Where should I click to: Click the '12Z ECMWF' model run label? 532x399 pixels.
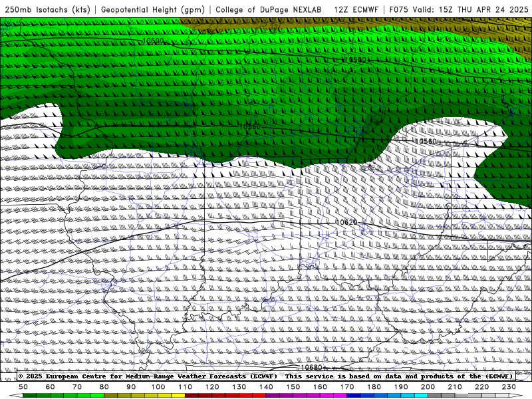(x=356, y=9)
